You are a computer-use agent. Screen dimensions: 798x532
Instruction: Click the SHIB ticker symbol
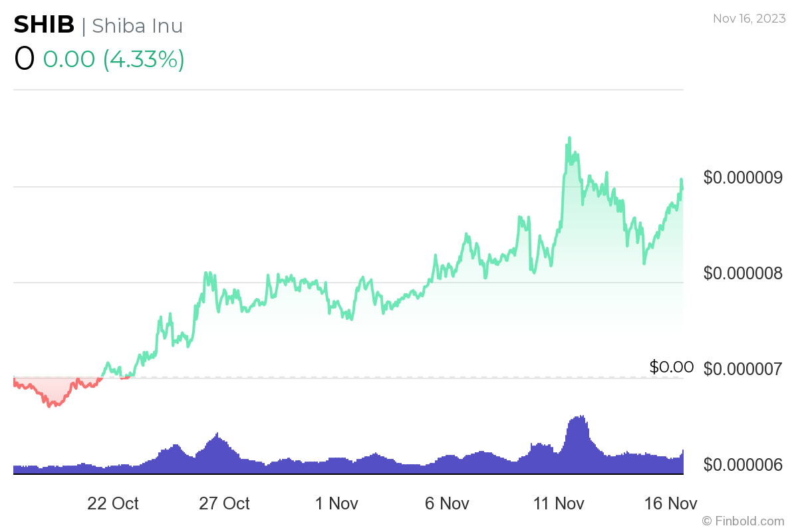(x=44, y=25)
